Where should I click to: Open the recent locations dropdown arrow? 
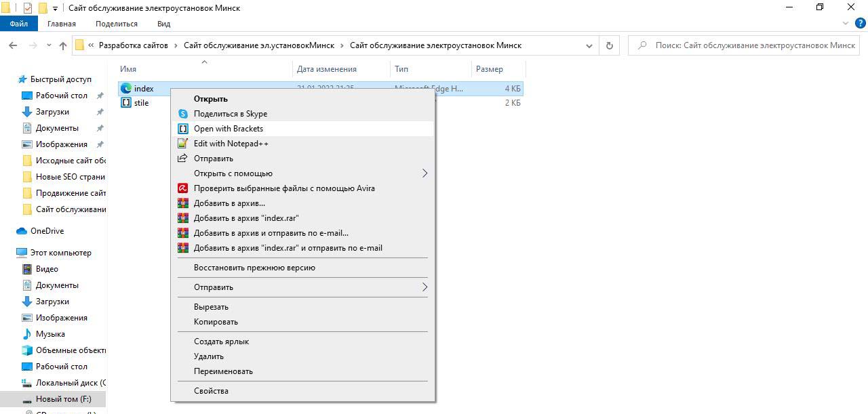[x=49, y=45]
